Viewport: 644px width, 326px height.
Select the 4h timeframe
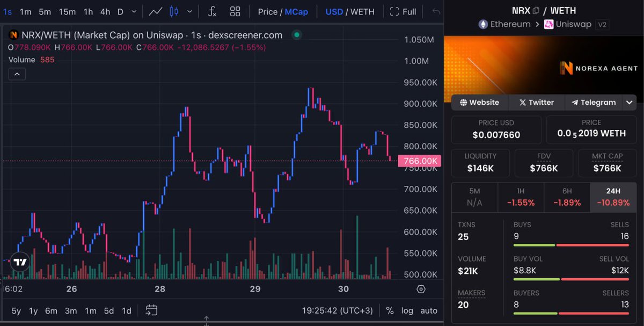[x=105, y=11]
